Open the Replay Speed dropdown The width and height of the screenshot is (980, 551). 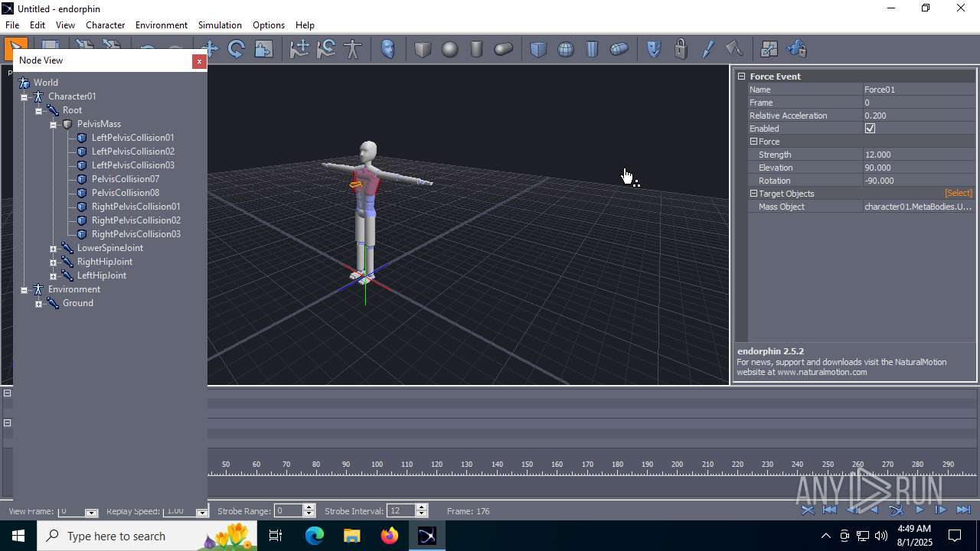click(x=202, y=511)
